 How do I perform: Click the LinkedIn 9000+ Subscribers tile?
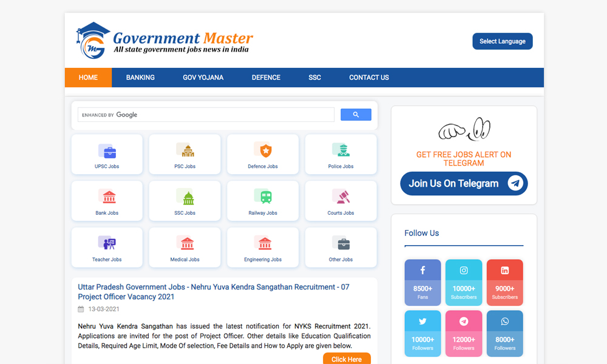coord(504,283)
